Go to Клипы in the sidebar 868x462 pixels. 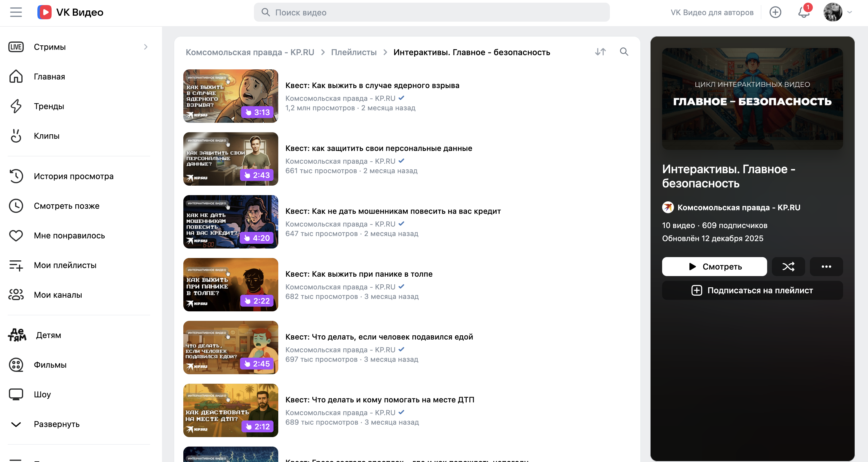point(47,136)
